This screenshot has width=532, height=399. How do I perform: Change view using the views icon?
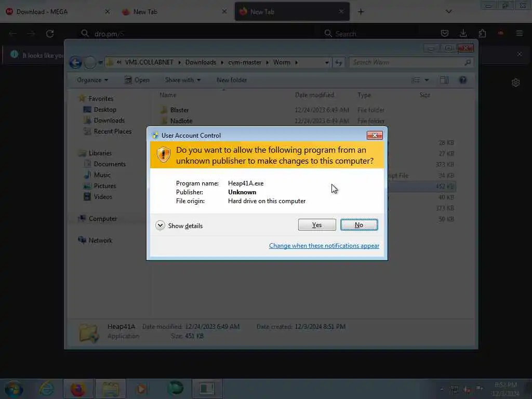[x=416, y=80]
